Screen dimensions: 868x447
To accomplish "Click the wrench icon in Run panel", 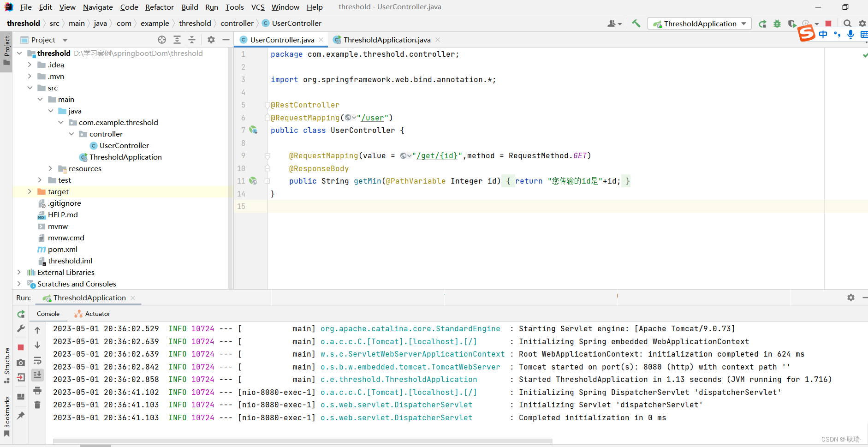I will pyautogui.click(x=21, y=328).
